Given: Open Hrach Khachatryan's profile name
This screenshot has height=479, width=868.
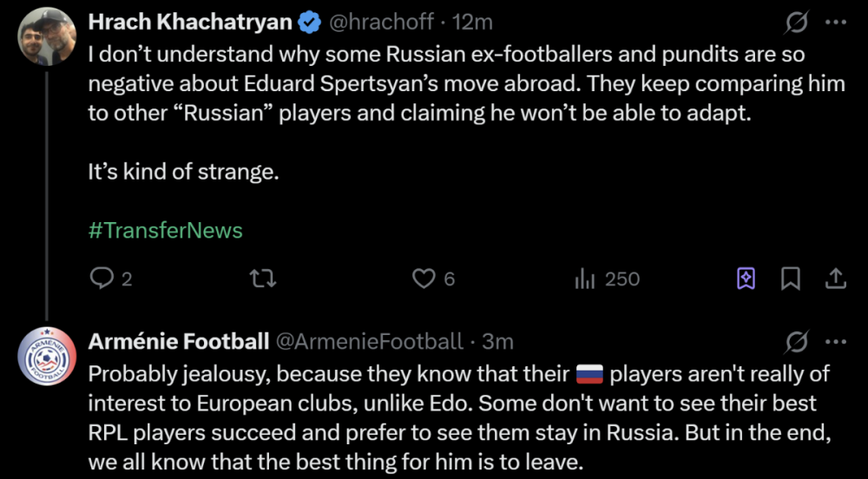Looking at the screenshot, I should pos(190,22).
